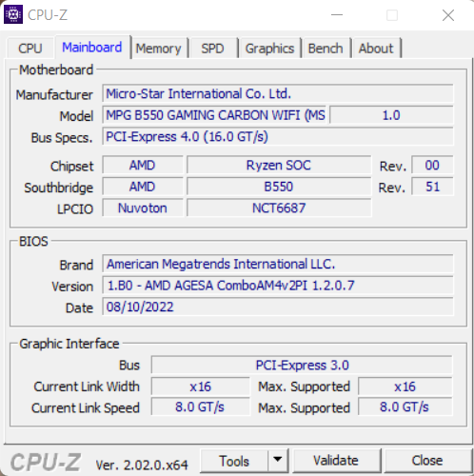
Task: Open the SPD tab
Action: coord(212,49)
